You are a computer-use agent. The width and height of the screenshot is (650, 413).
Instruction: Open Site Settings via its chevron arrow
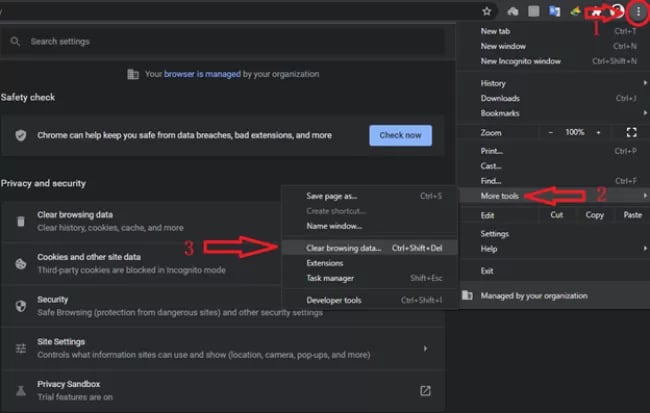pos(425,348)
